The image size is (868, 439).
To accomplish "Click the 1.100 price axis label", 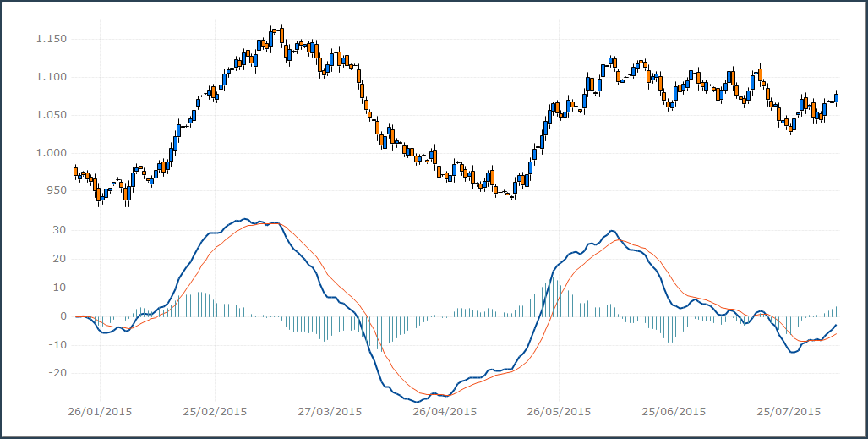I will tap(51, 77).
